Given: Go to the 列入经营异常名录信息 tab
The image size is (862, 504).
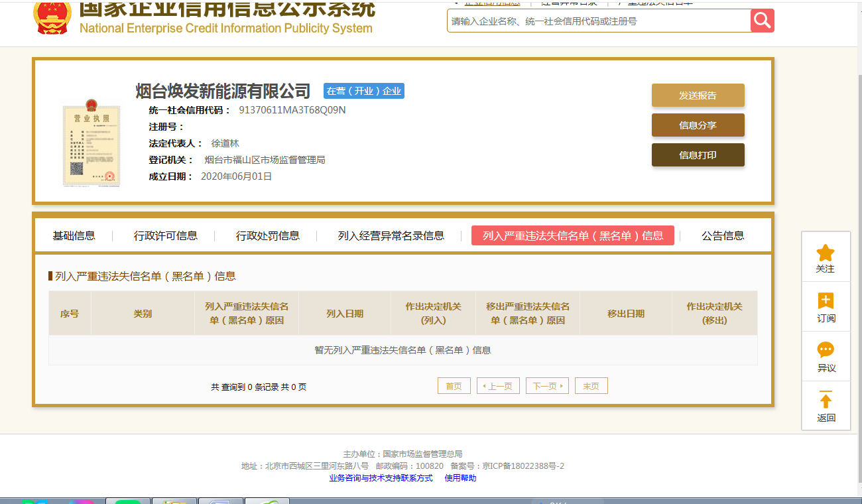Looking at the screenshot, I should [x=391, y=235].
